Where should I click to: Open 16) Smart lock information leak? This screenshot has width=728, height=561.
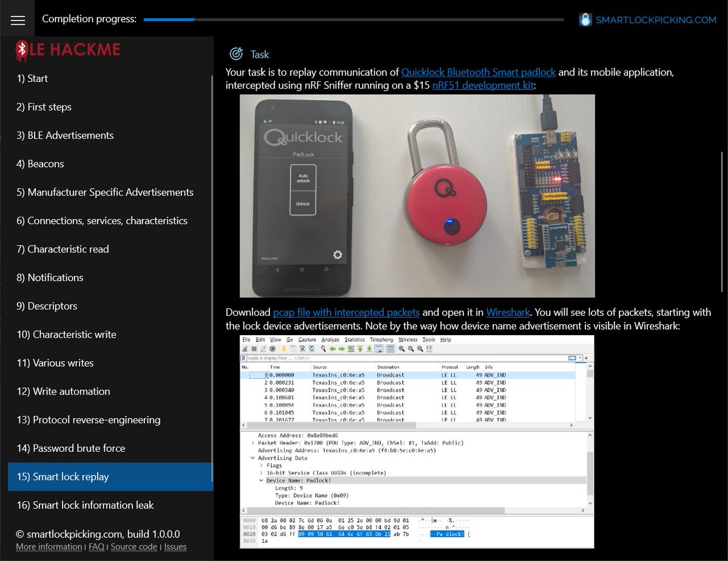click(x=110, y=505)
